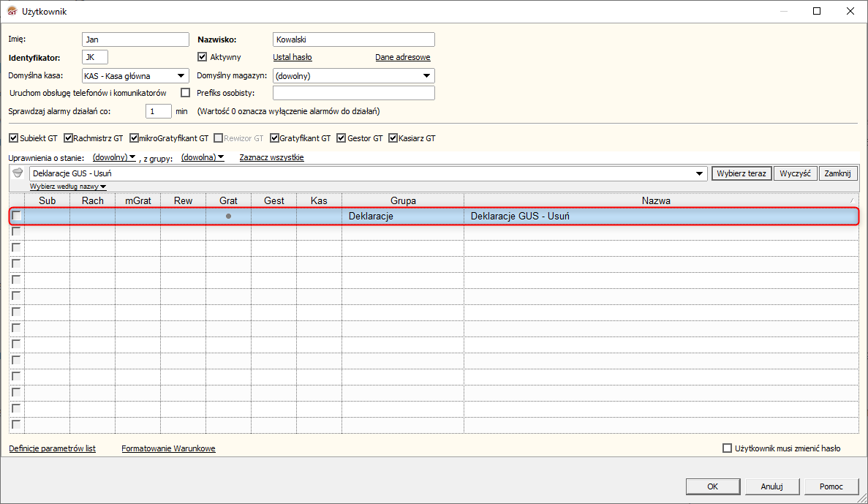Click the Prefiks osobisty input field
Screen dimensions: 868x504
354,93
